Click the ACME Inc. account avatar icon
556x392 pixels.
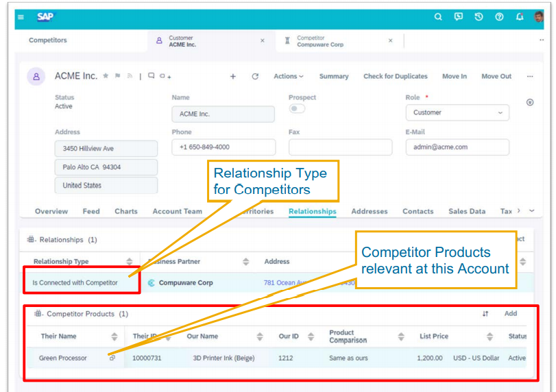click(36, 77)
